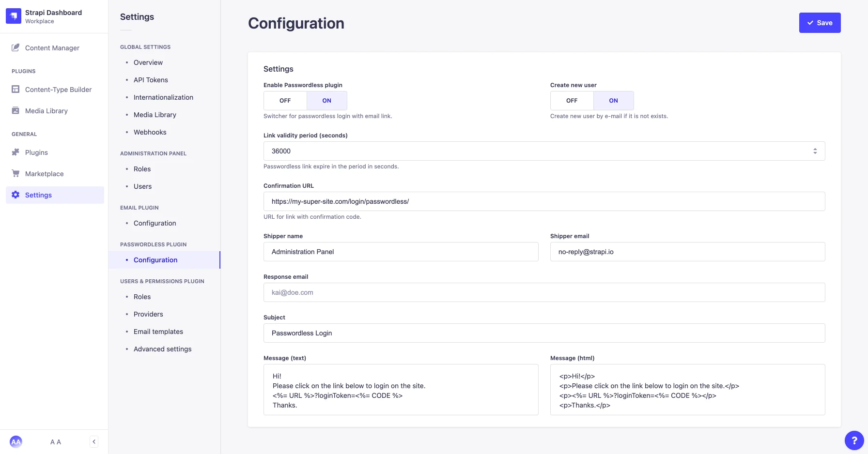868x454 pixels.
Task: Switch Create new user to OFF
Action: 572,101
